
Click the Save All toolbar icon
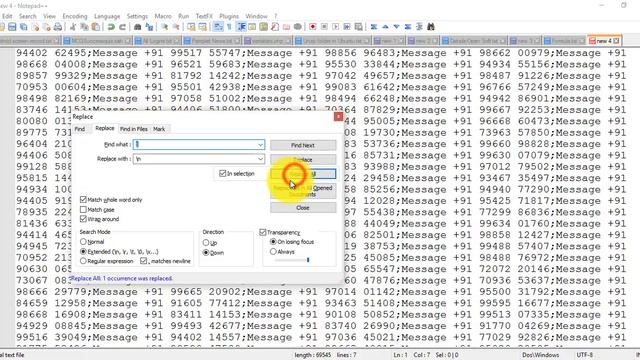[x=24, y=27]
